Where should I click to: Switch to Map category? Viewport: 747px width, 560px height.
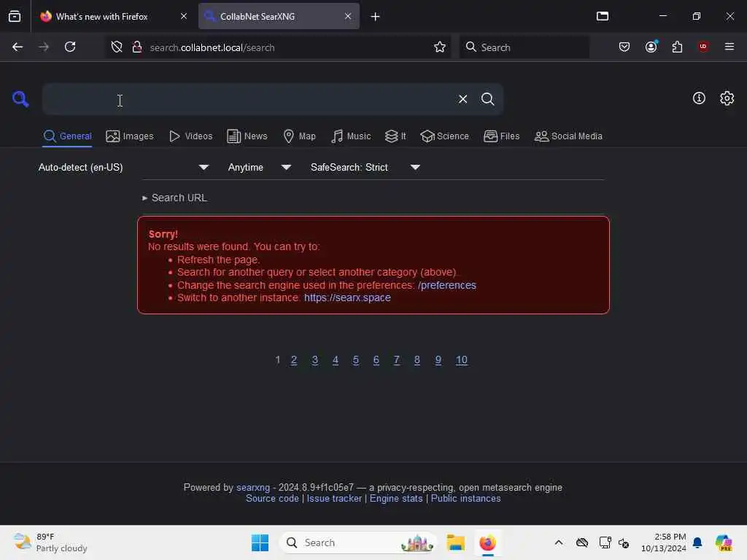point(299,136)
